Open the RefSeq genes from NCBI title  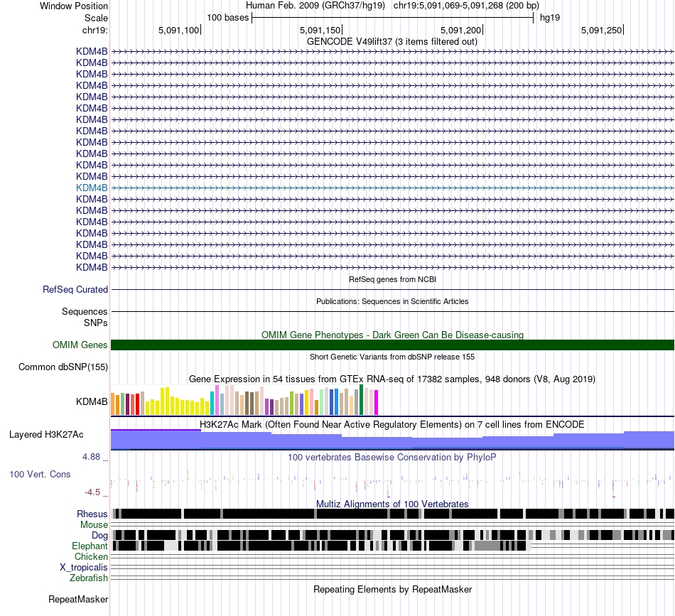coord(392,279)
